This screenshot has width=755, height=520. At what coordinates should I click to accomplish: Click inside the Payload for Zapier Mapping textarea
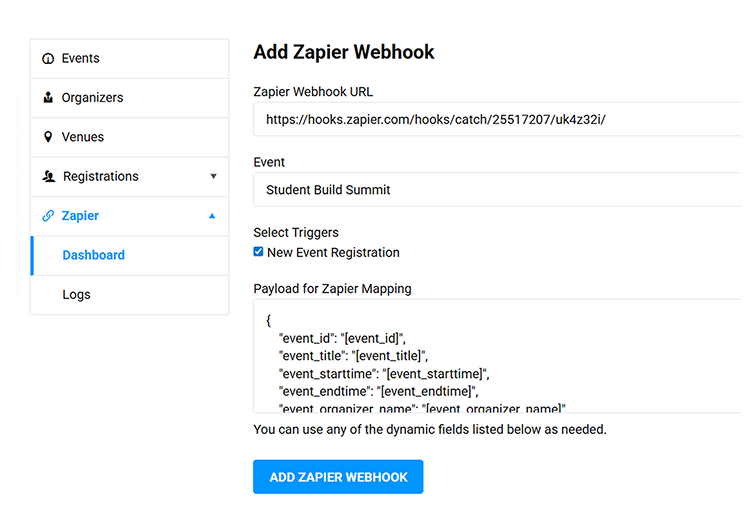(x=497, y=356)
